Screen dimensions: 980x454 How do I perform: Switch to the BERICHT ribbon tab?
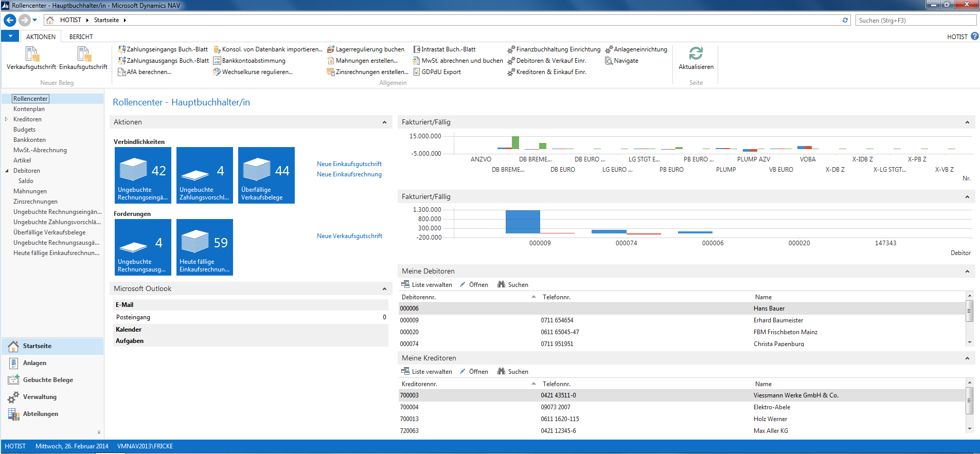(81, 37)
